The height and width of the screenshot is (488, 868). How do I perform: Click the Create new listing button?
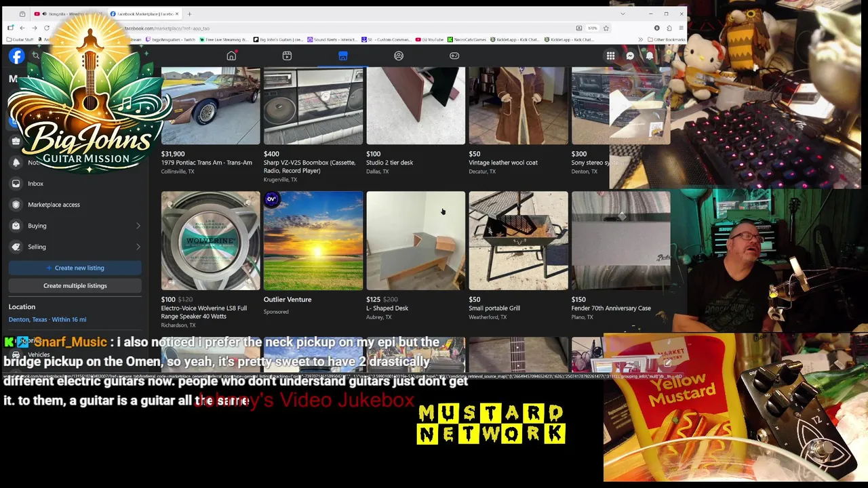point(75,268)
